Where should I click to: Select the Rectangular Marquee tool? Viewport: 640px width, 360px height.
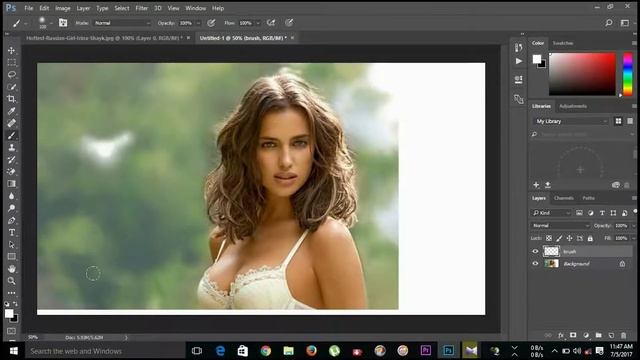(11, 62)
